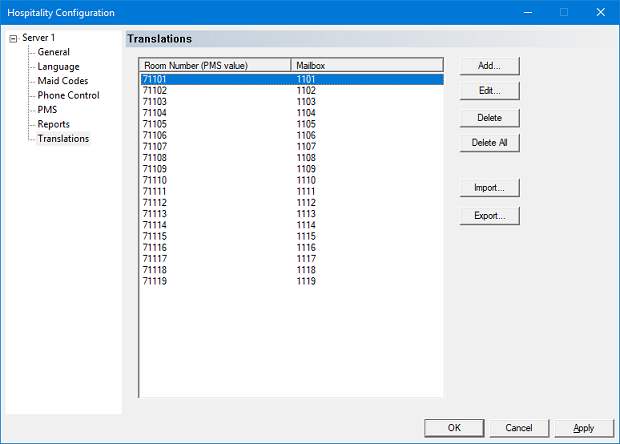Open the Import... dialog

pos(490,188)
